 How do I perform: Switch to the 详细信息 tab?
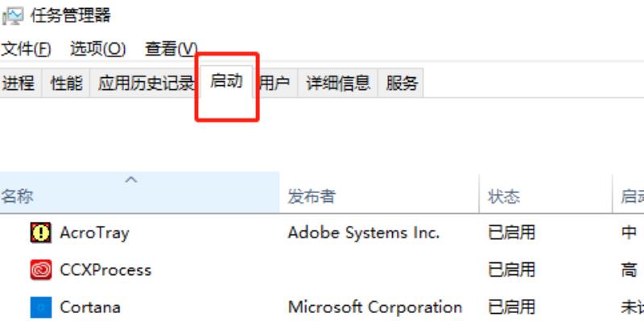[x=338, y=83]
